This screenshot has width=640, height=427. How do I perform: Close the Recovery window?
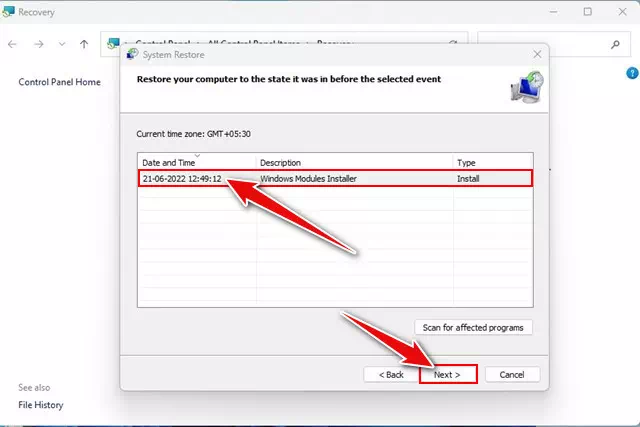622,12
